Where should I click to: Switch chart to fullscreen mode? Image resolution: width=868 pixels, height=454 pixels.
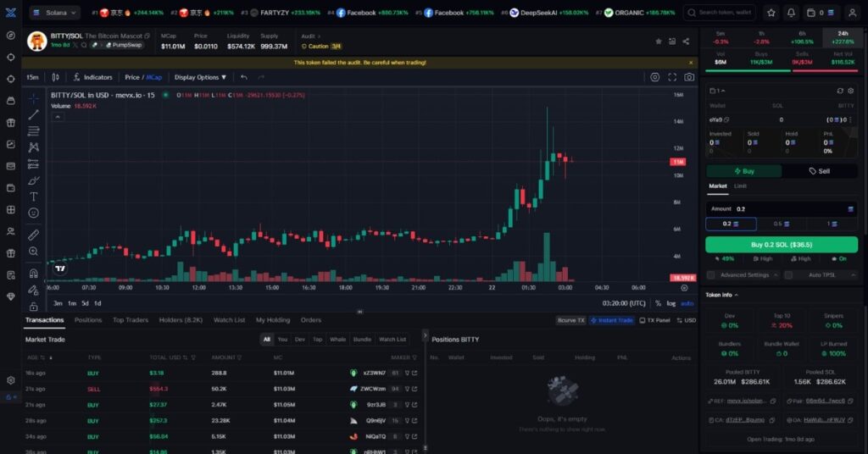(672, 77)
